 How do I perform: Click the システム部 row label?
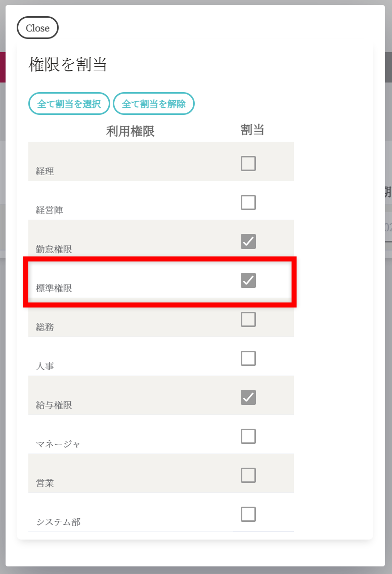coord(58,522)
